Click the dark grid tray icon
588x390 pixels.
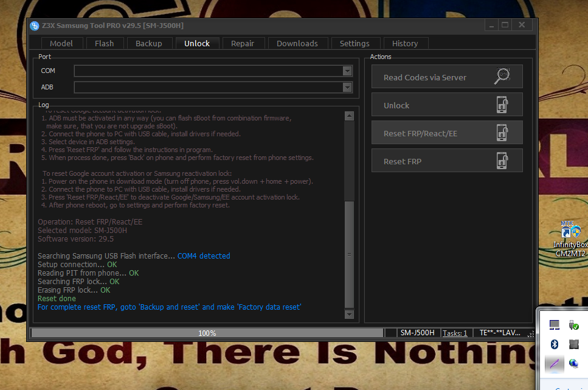[x=573, y=344]
